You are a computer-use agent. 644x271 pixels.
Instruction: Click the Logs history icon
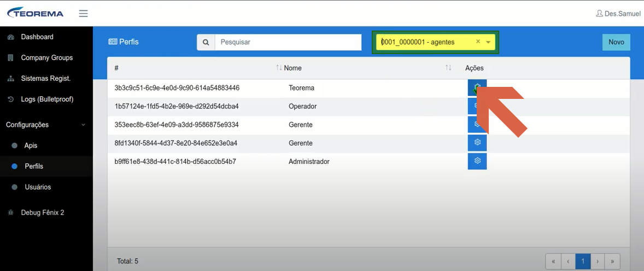[11, 99]
